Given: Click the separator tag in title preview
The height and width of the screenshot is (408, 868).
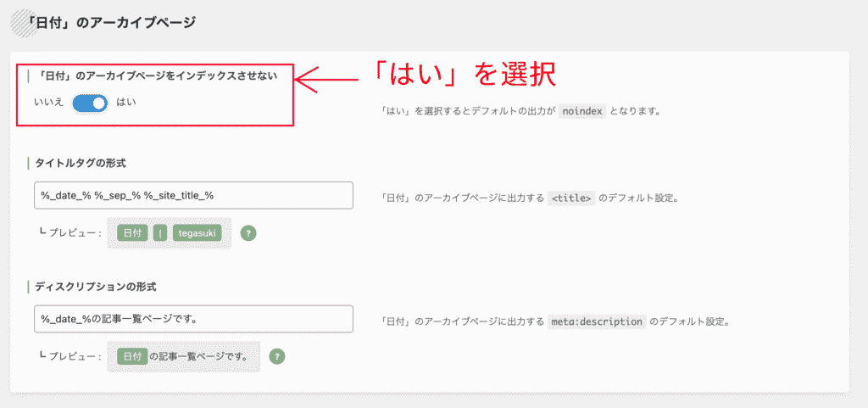Looking at the screenshot, I should pyautogui.click(x=160, y=232).
